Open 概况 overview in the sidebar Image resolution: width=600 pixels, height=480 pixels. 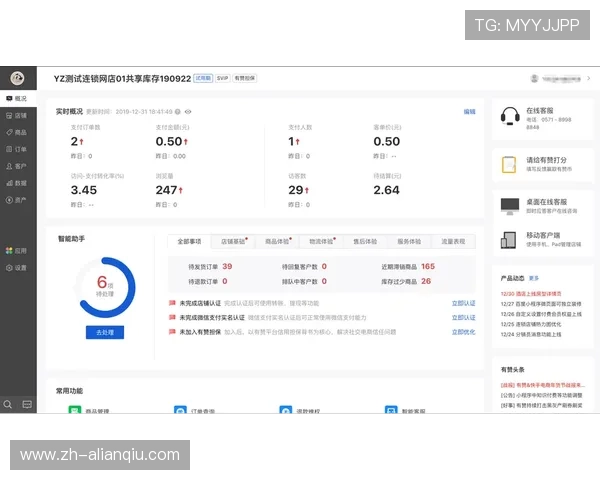(x=17, y=98)
